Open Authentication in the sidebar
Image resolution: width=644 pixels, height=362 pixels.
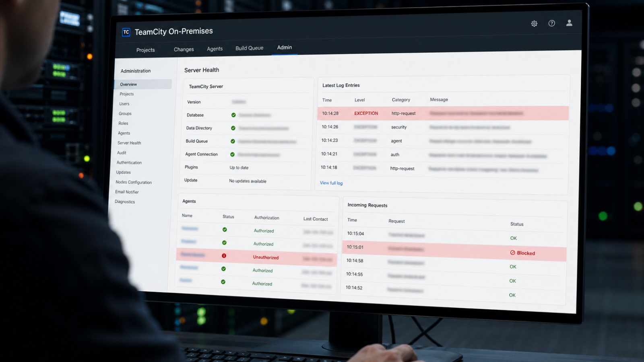[x=129, y=162]
